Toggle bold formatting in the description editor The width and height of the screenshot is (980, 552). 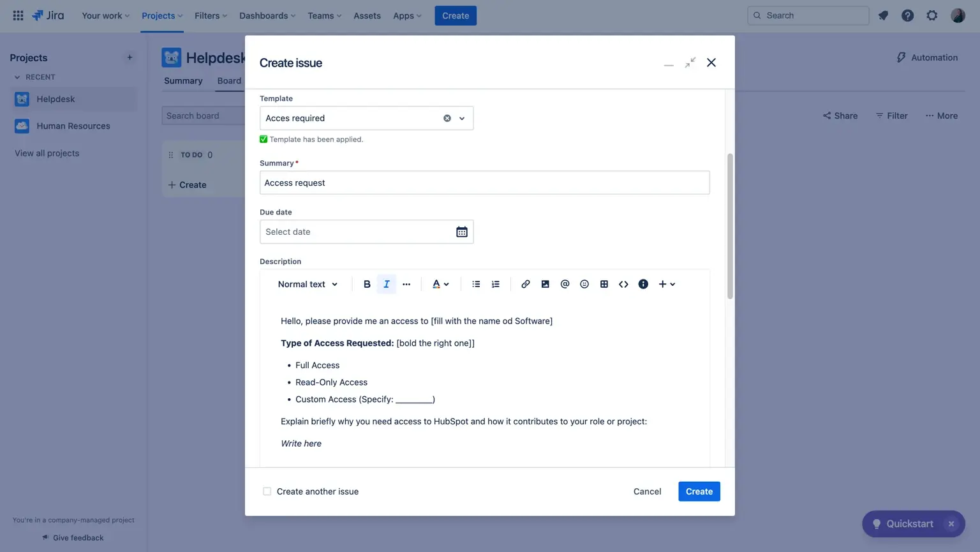pyautogui.click(x=367, y=284)
